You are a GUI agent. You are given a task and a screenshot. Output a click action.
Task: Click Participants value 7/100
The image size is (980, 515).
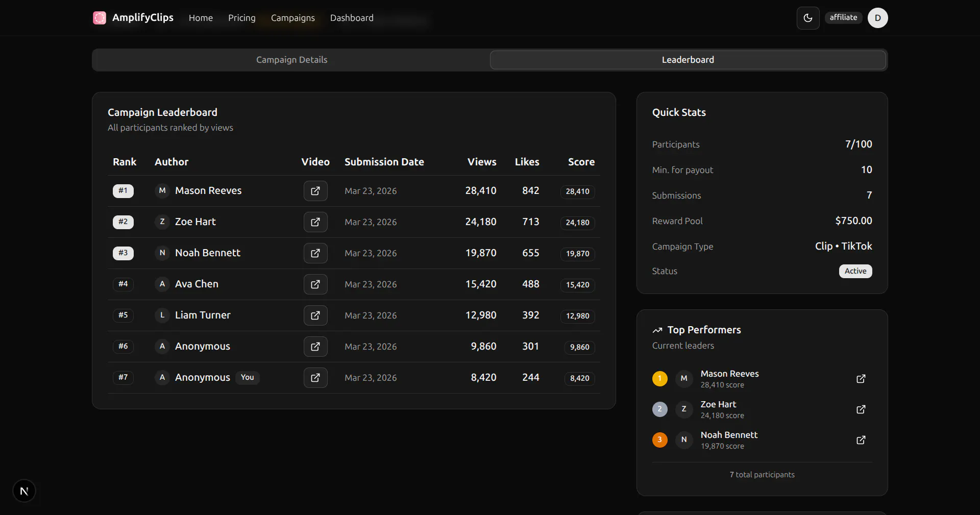point(859,144)
